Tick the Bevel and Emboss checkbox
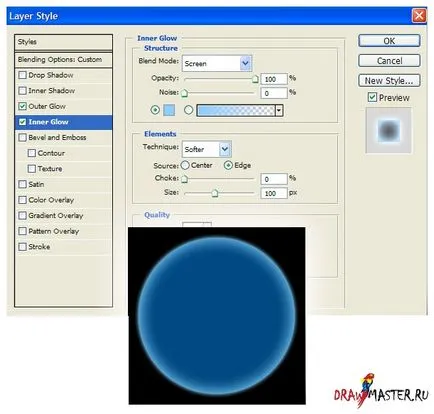 point(22,137)
